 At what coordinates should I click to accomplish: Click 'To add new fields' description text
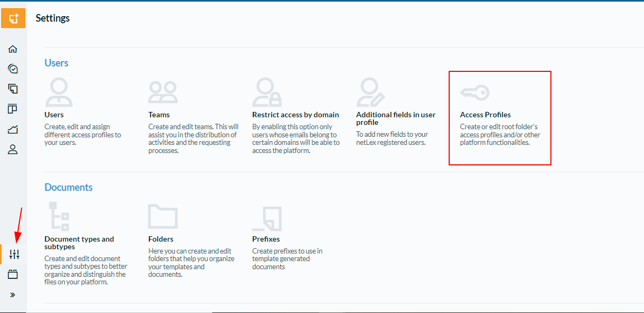tap(392, 138)
